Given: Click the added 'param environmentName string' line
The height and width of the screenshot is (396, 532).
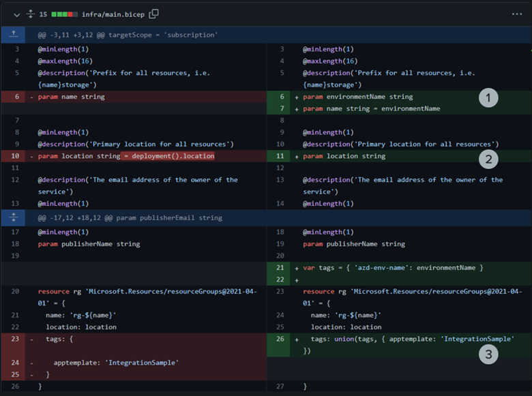Looking at the screenshot, I should click(358, 97).
